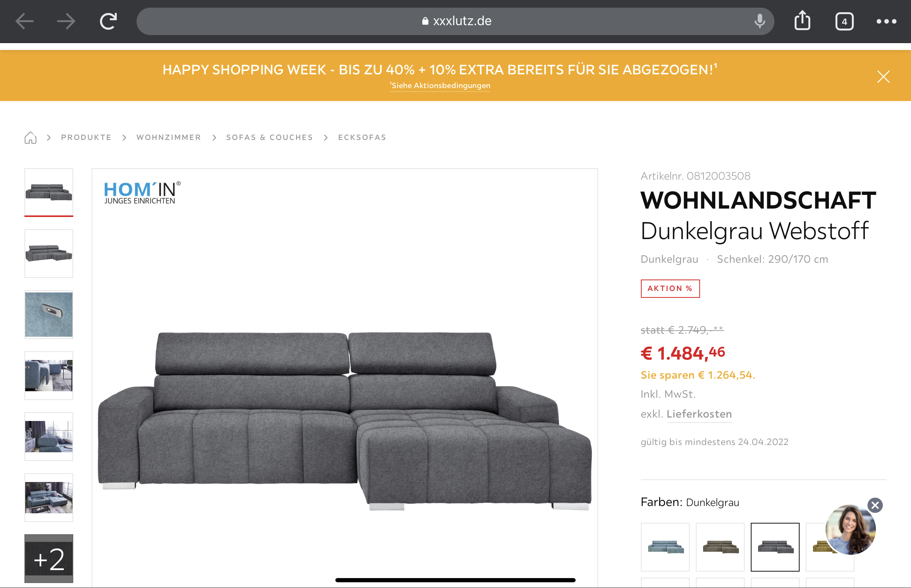The image size is (911, 588).
Task: Go back with the browser back arrow
Action: tap(24, 21)
